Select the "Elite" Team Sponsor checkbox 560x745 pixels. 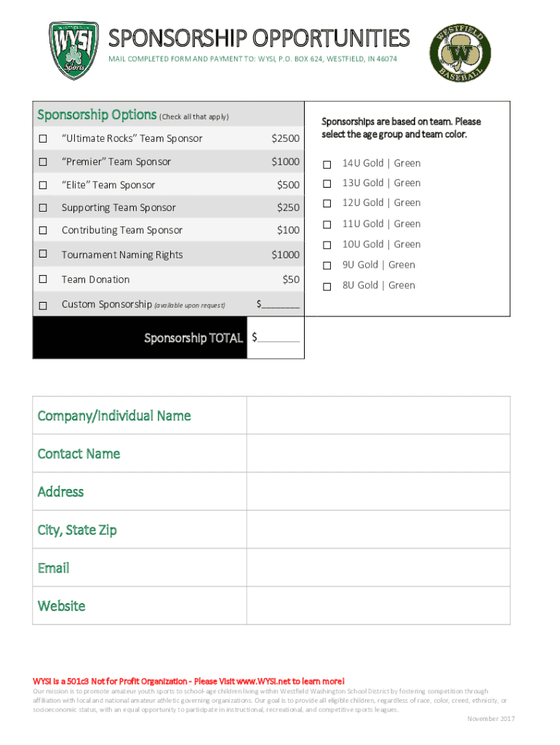coord(44,185)
